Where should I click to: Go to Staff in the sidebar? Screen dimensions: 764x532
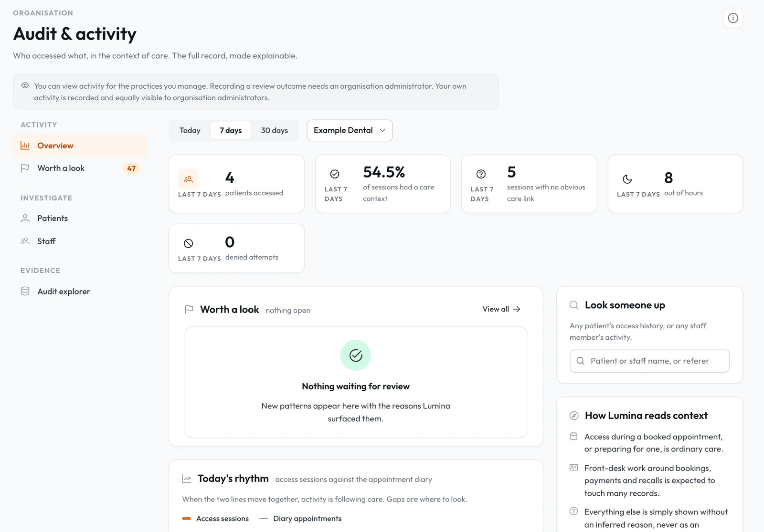click(x=80, y=241)
